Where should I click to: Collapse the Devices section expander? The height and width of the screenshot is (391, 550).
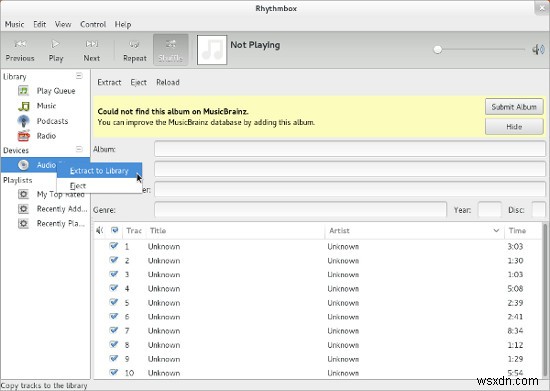[79, 149]
